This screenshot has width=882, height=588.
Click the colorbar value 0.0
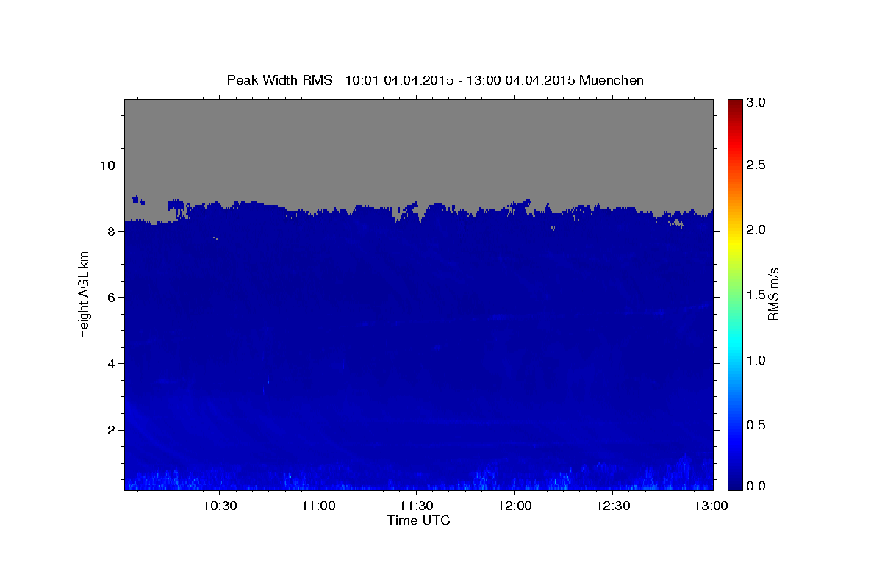(757, 486)
